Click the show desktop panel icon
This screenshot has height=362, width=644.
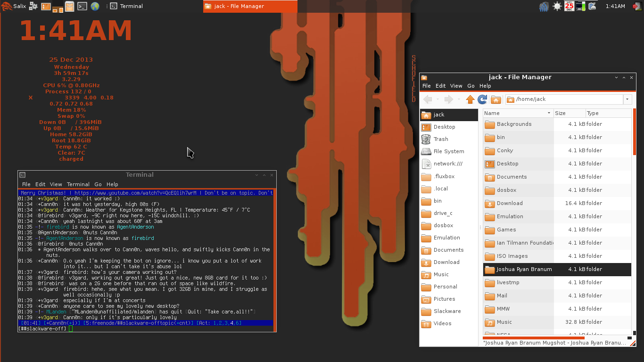coord(46,6)
